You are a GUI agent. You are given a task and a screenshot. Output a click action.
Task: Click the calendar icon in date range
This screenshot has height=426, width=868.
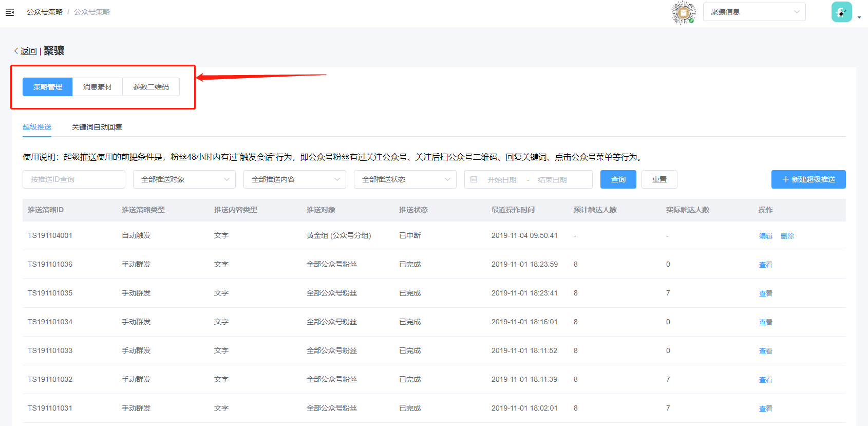point(474,179)
